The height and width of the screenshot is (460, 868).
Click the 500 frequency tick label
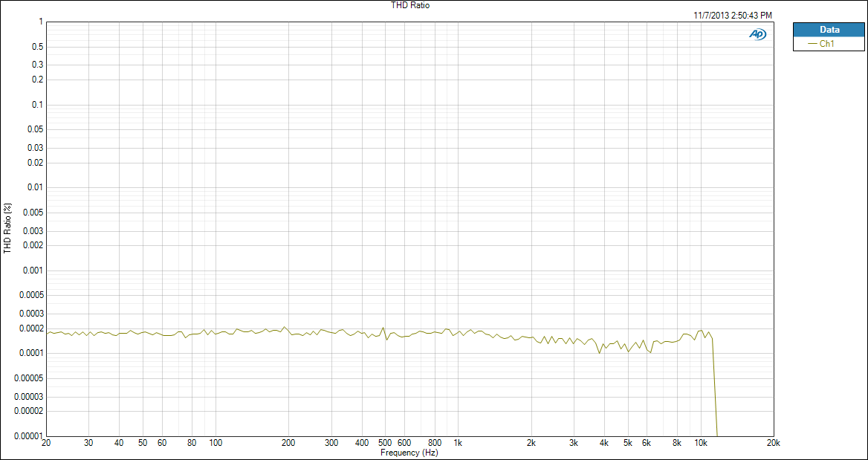[385, 444]
